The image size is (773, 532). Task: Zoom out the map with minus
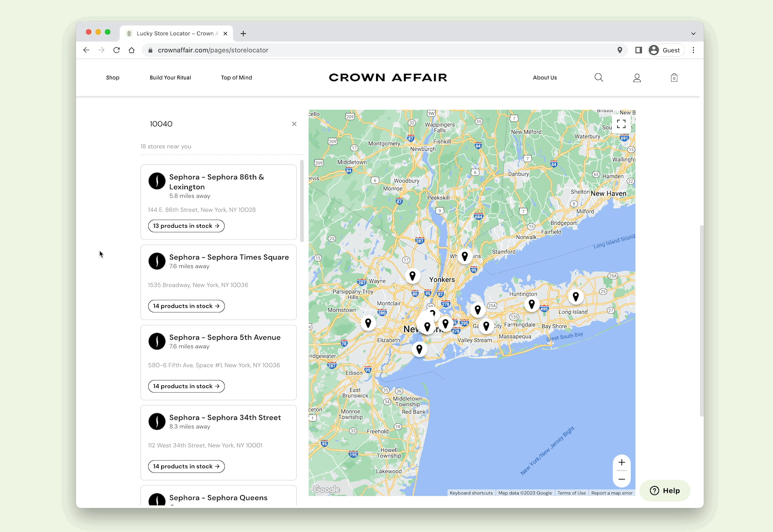tap(621, 479)
